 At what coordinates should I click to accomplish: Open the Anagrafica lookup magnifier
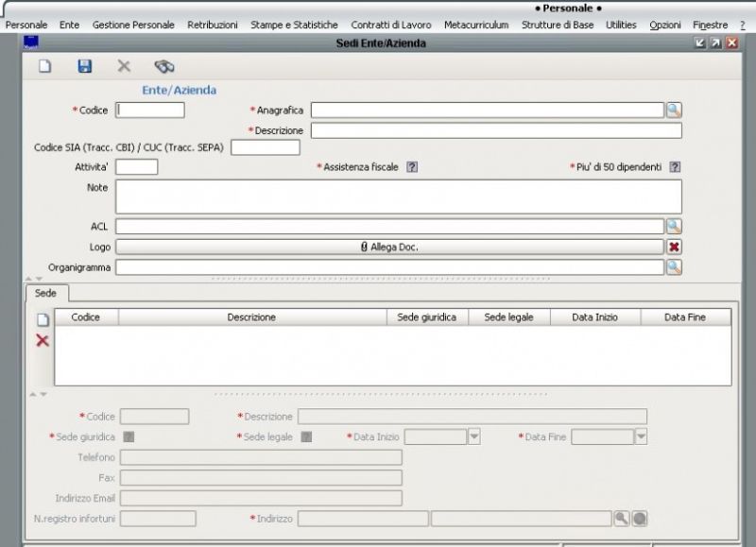(672, 110)
